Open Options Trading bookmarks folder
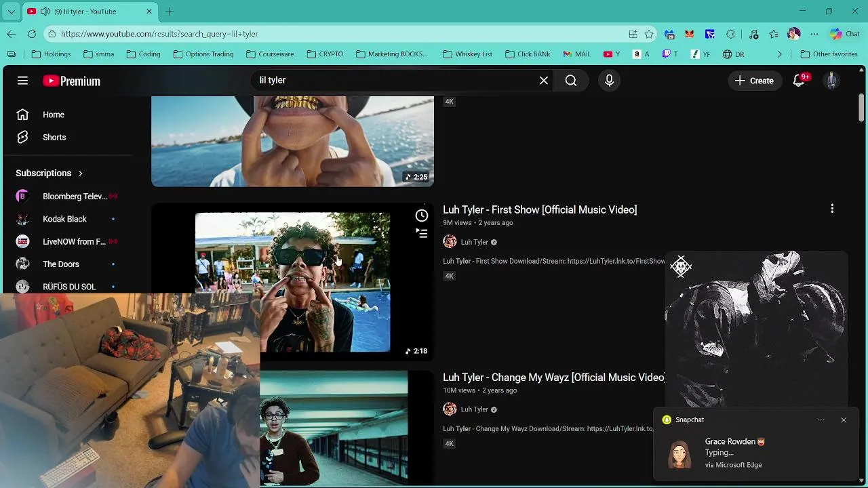This screenshot has width=868, height=488. (x=203, y=54)
